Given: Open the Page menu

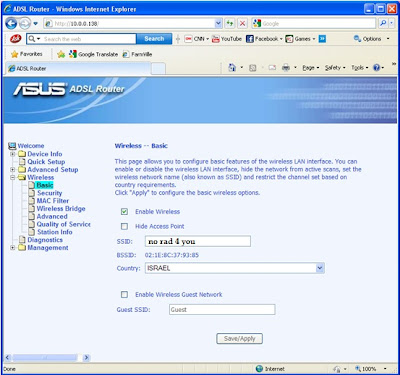Looking at the screenshot, I should tap(311, 68).
